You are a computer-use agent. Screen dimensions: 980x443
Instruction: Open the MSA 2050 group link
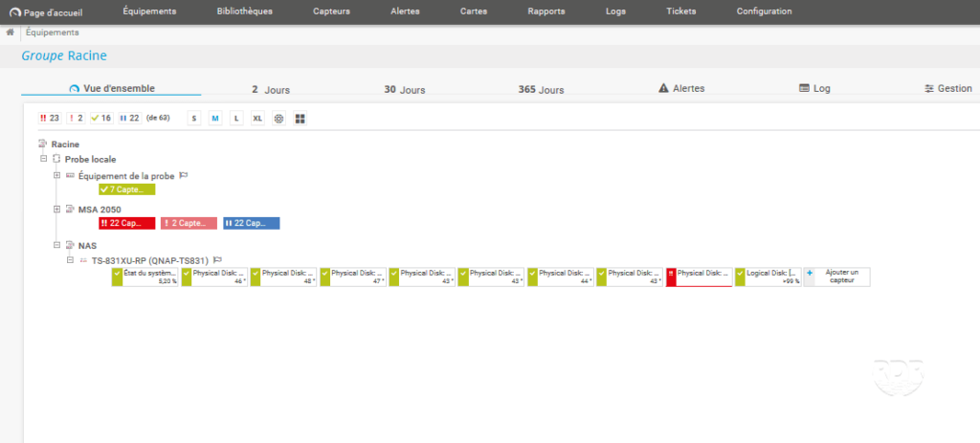[x=100, y=210]
